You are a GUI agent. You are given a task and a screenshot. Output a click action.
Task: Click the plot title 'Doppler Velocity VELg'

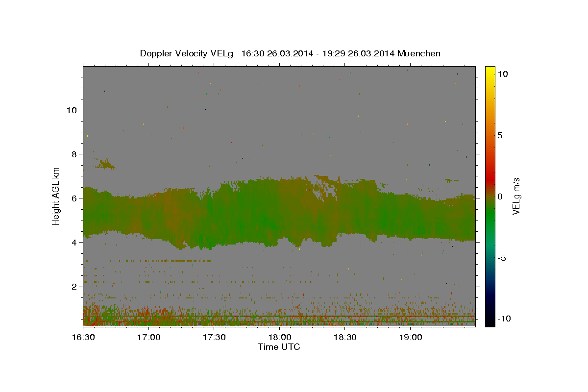coord(187,53)
